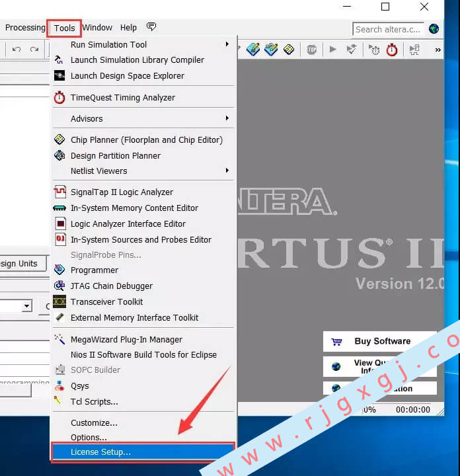Open the Window menu

coord(97,28)
